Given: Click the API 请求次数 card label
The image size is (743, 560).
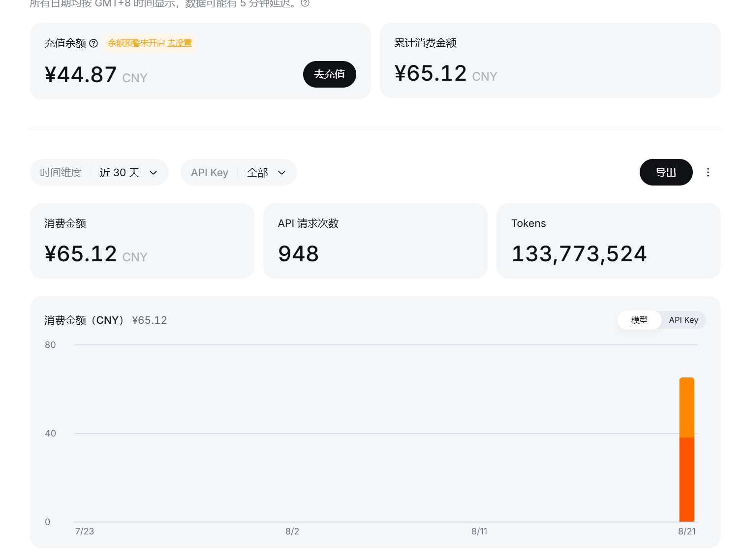Looking at the screenshot, I should click(x=308, y=223).
